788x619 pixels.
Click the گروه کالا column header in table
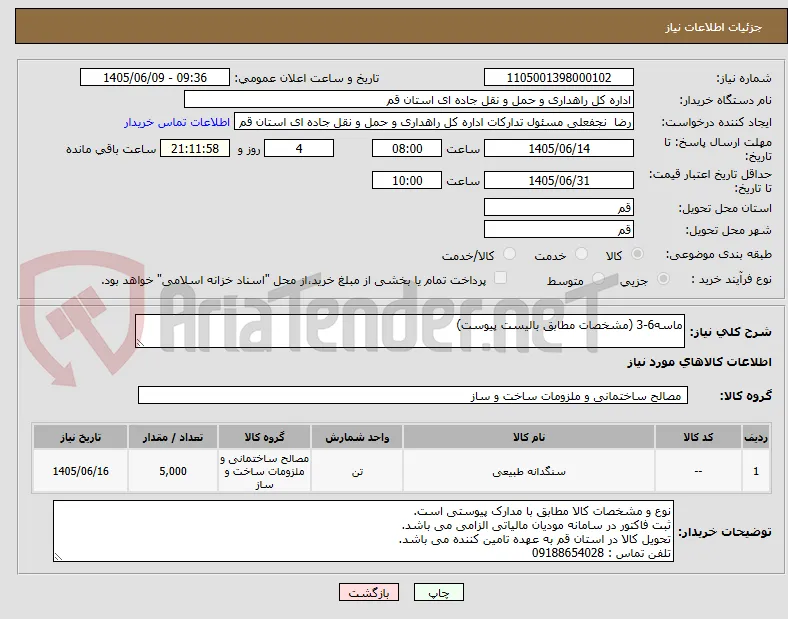pos(264,437)
